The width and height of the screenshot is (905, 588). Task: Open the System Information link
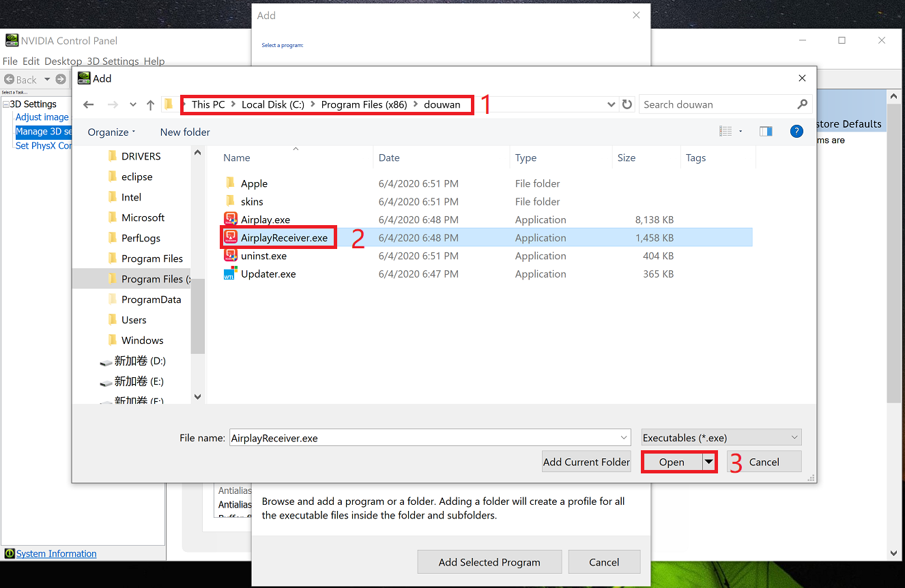(x=57, y=554)
